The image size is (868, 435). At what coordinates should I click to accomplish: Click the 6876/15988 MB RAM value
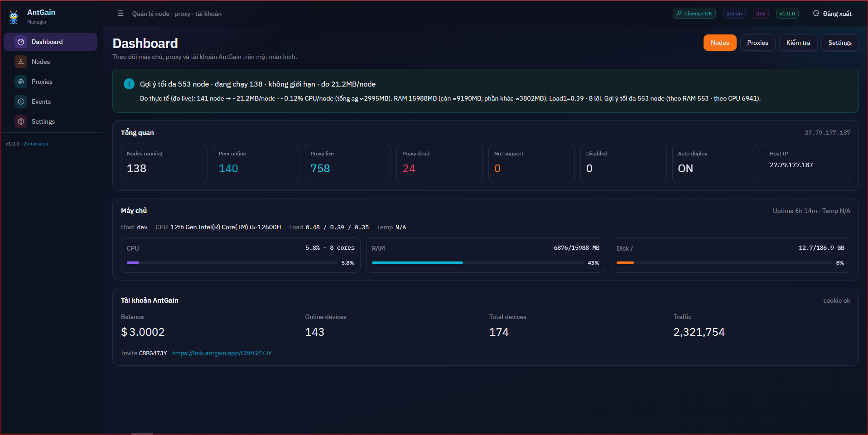point(576,248)
